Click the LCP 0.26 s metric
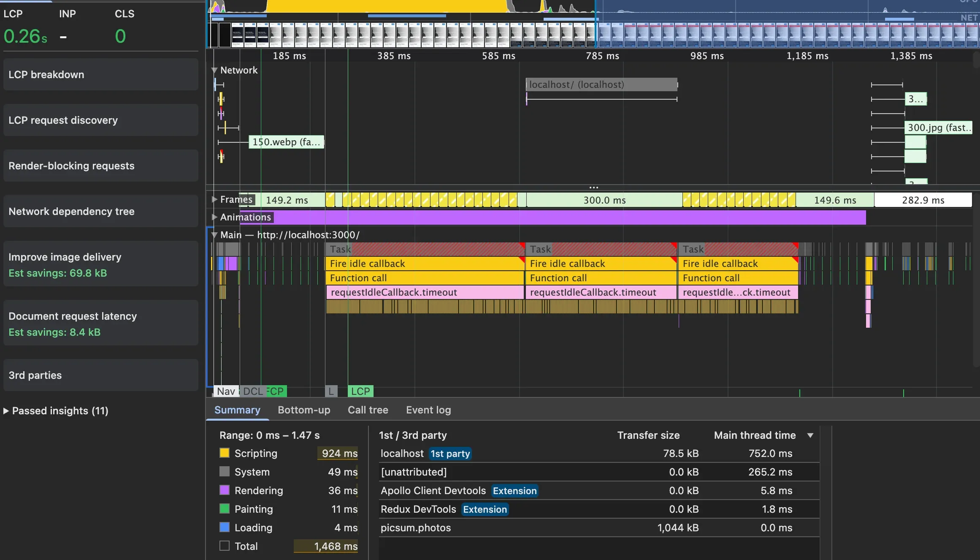 pyautogui.click(x=25, y=36)
